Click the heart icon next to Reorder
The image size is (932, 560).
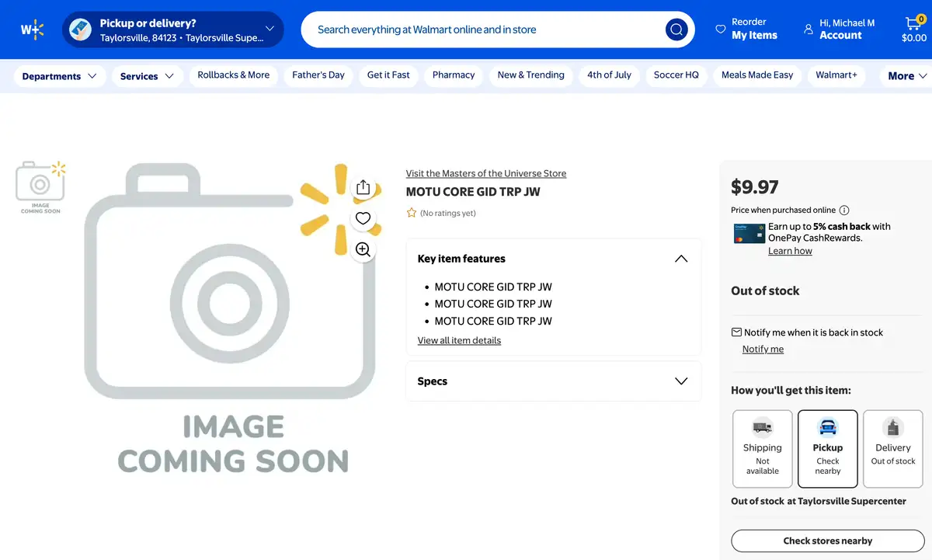click(720, 30)
